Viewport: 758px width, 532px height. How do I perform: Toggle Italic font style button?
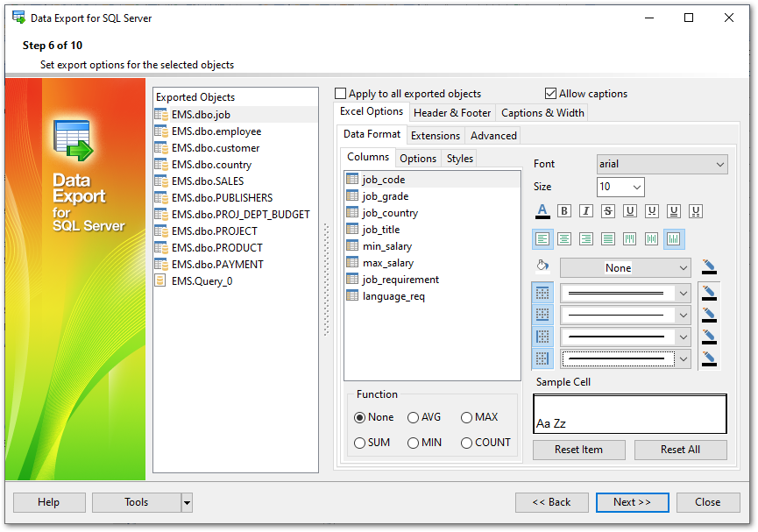pyautogui.click(x=586, y=211)
